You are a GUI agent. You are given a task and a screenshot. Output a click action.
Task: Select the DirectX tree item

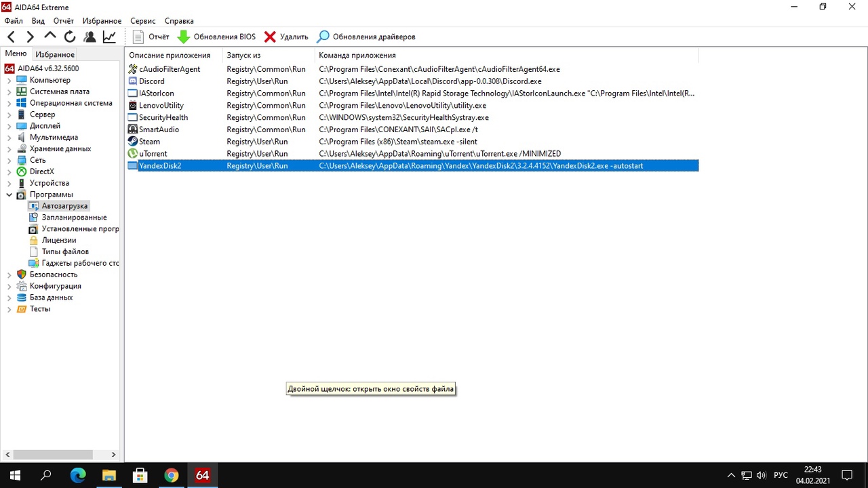click(42, 171)
